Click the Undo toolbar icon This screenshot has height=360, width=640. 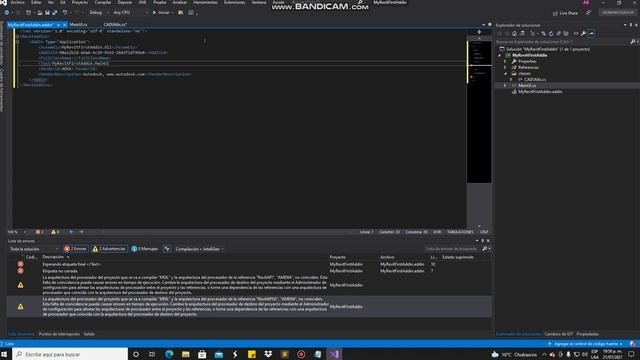tap(65, 13)
